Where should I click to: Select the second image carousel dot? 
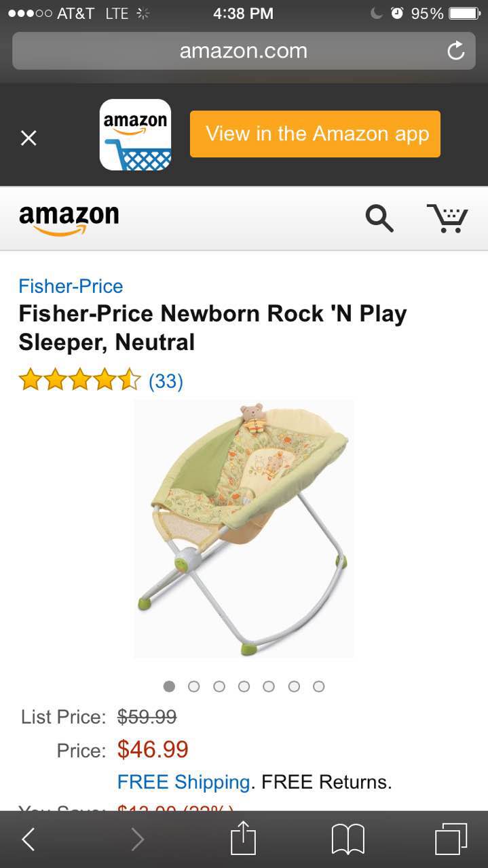click(194, 686)
